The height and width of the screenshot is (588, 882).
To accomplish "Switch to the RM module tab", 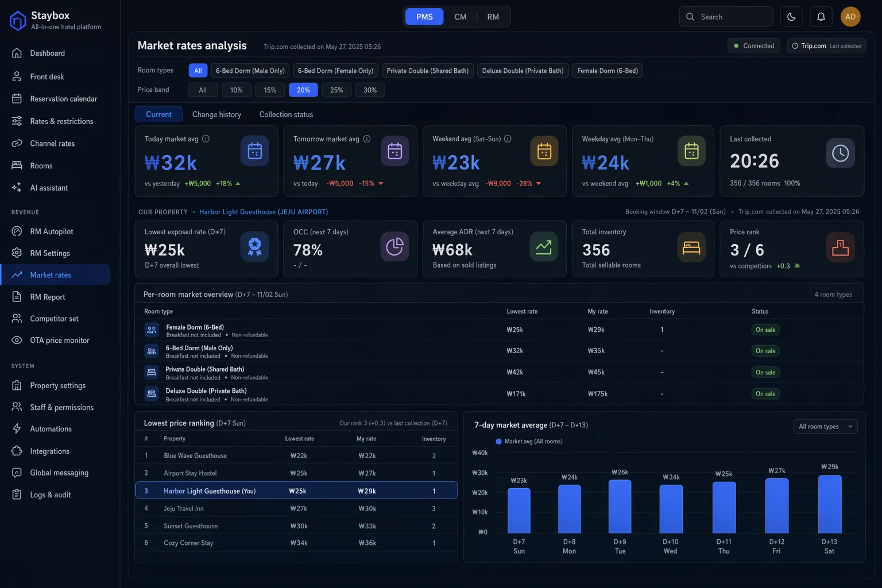I will tap(493, 17).
